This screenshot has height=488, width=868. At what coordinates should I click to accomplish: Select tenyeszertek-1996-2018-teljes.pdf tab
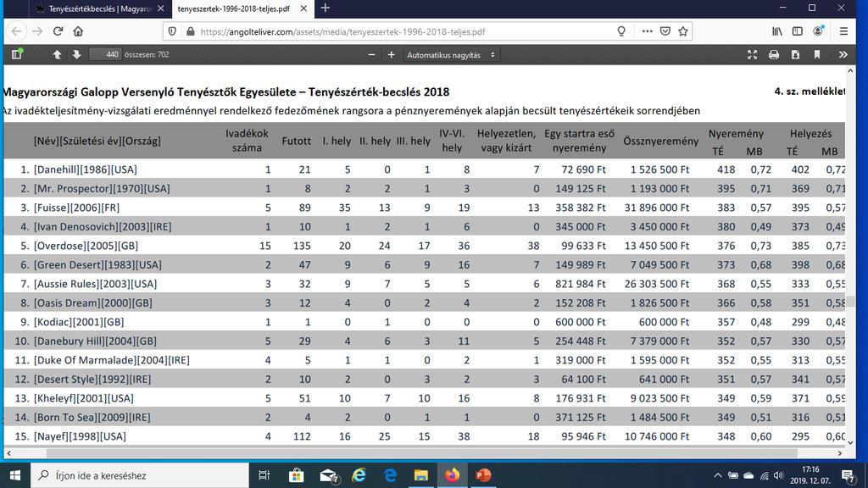coord(234,8)
